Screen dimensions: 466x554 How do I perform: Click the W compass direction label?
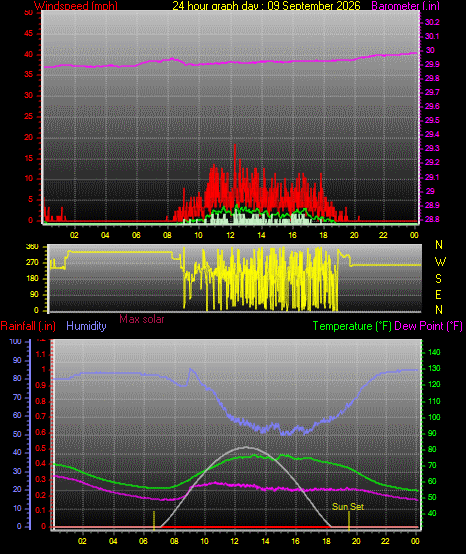click(x=440, y=262)
